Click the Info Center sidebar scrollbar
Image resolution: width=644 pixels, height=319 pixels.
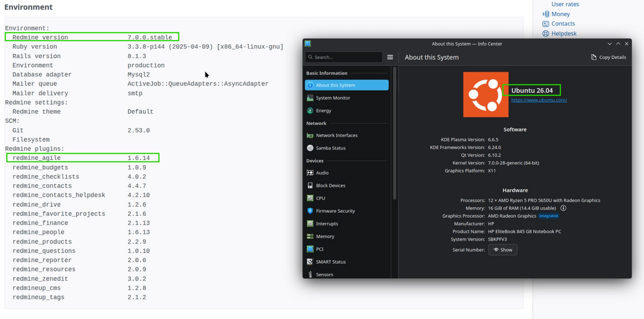[395, 133]
